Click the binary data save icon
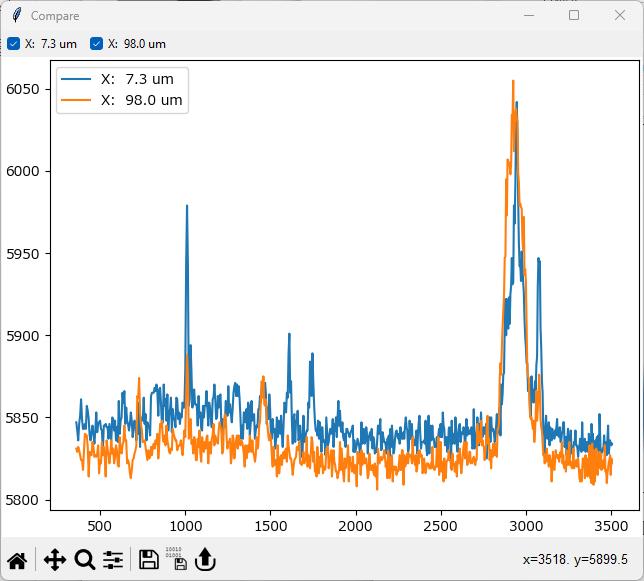644x581 pixels. [176, 559]
